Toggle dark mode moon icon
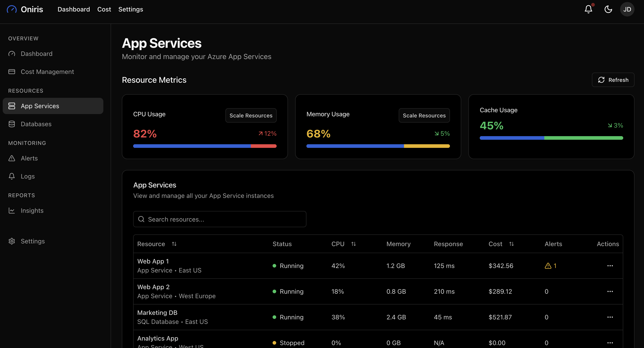 (608, 9)
